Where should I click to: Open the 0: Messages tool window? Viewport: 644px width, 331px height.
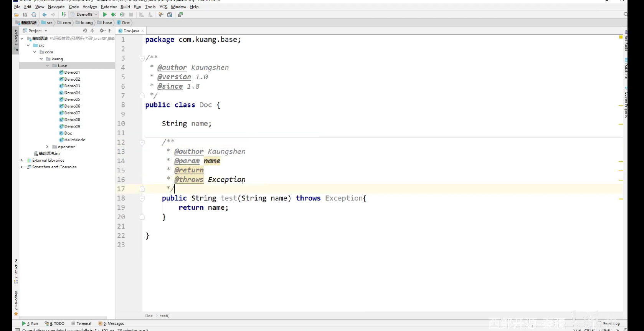pos(111,323)
